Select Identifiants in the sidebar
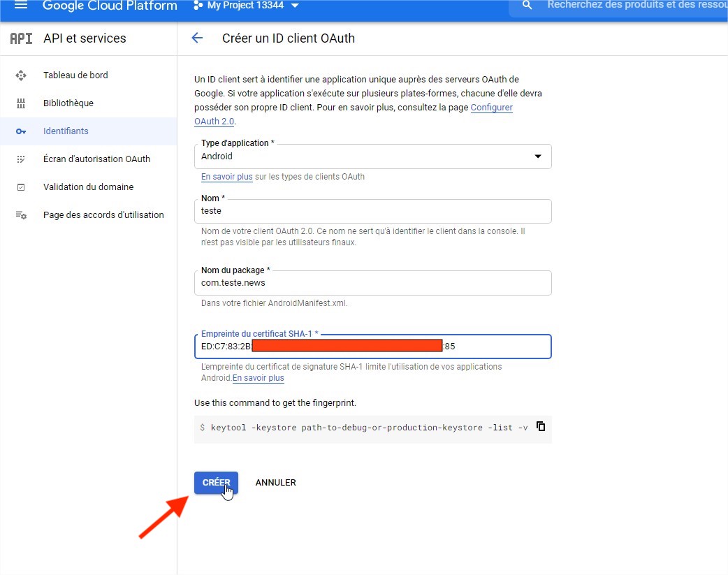Viewport: 728px width, 575px height. 88,131
